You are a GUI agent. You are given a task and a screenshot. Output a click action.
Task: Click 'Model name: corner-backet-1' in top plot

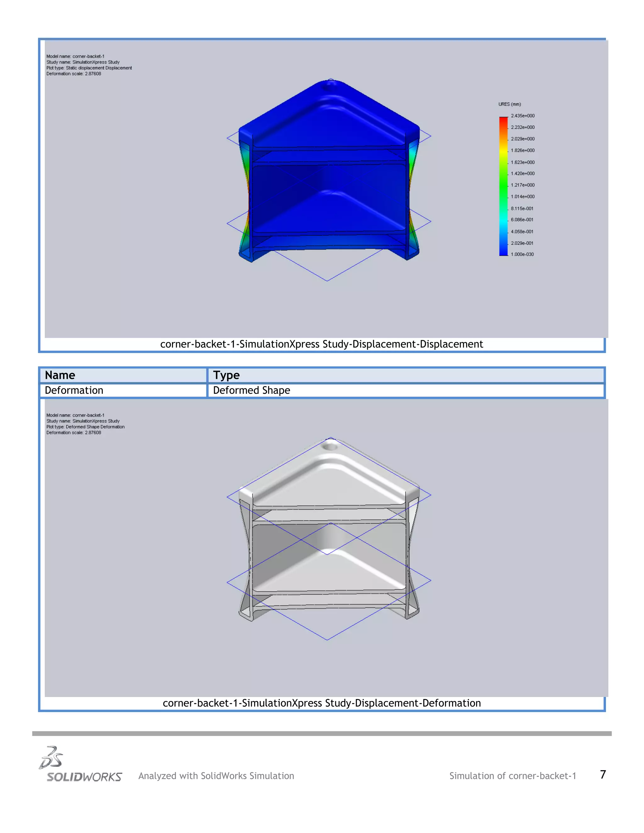75,57
